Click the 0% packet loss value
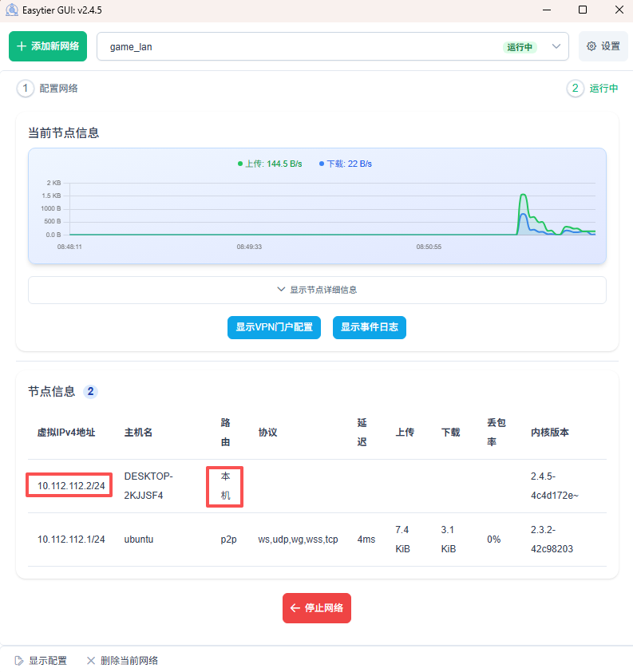The height and width of the screenshot is (672, 633). 494,540
